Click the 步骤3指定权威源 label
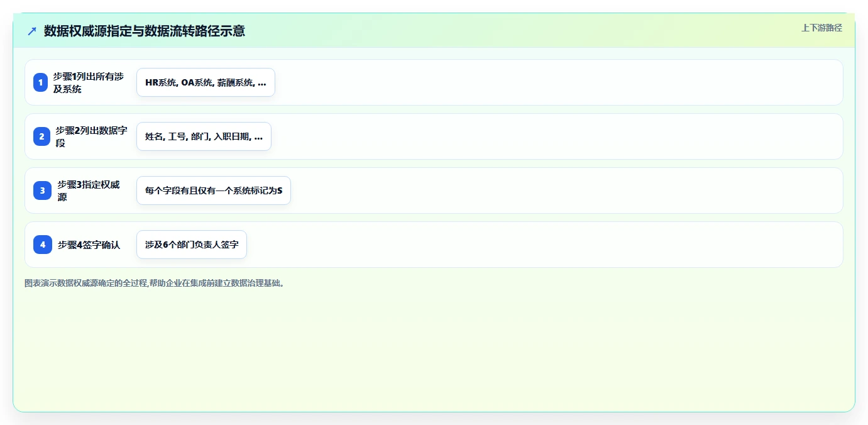Image resolution: width=868 pixels, height=425 pixels. click(x=89, y=190)
